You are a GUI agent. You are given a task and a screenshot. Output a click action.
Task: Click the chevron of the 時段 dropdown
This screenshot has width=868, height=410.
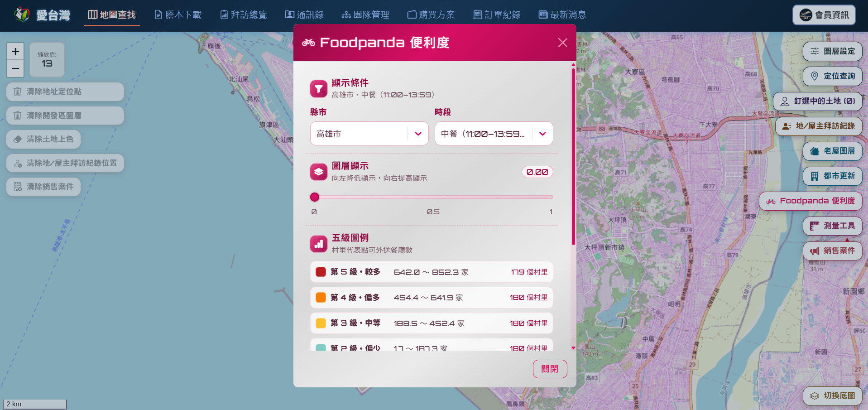[542, 134]
